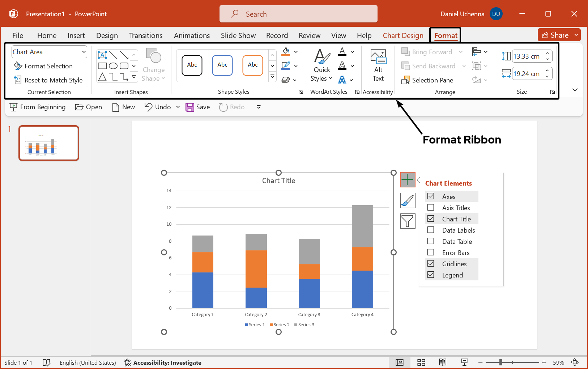Viewport: 588px width, 369px height.
Task: Click the Alt Text icon
Action: coord(378,65)
